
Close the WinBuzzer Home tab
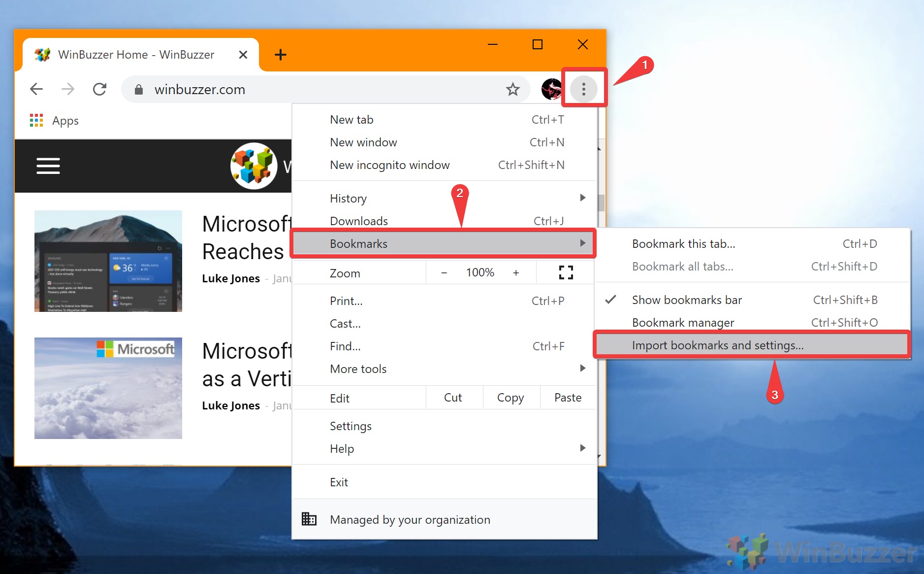click(243, 55)
